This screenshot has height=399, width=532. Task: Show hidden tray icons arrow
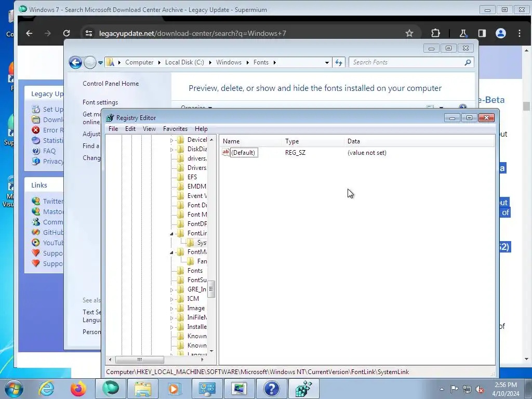click(x=442, y=389)
